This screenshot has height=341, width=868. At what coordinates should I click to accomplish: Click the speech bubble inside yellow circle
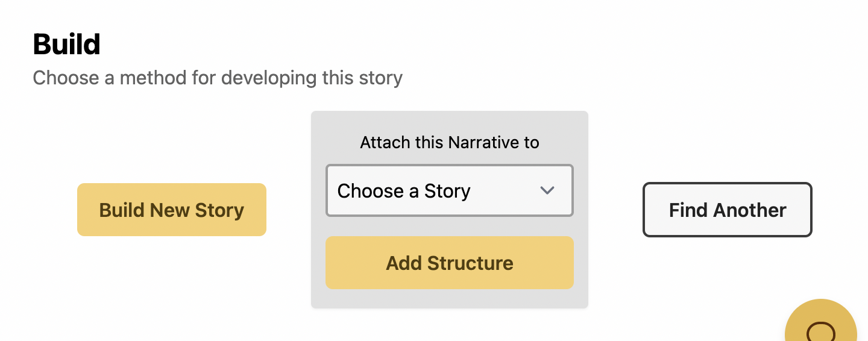pyautogui.click(x=821, y=331)
